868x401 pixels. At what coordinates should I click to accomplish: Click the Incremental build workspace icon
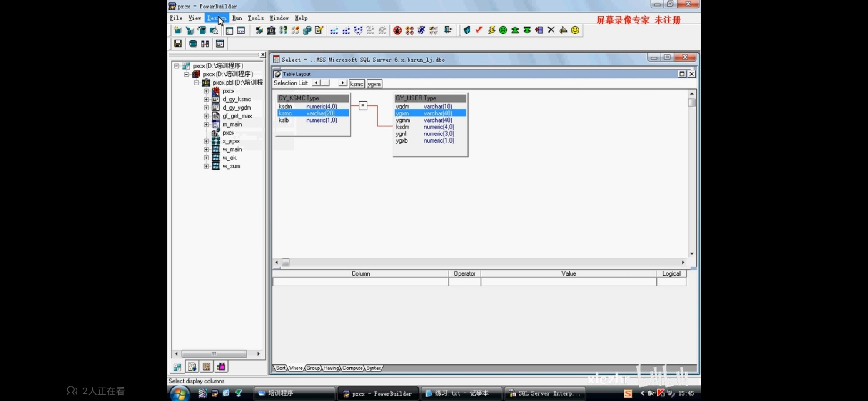[x=334, y=30]
